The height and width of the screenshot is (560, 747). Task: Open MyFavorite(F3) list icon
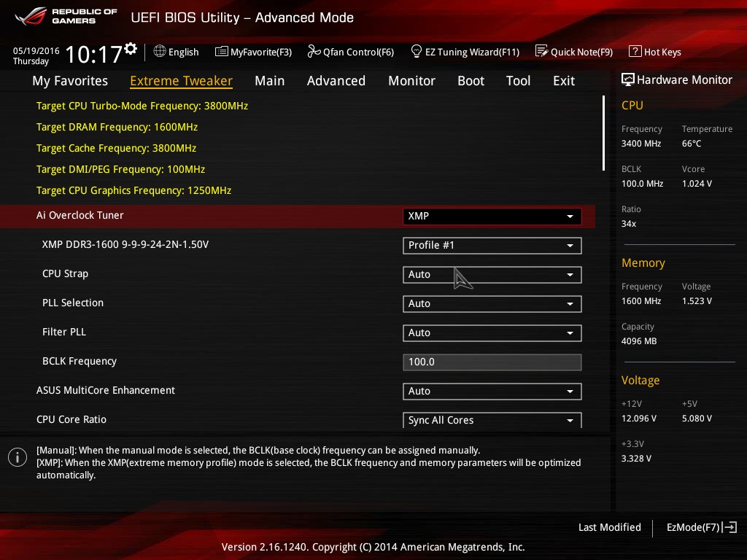point(222,52)
